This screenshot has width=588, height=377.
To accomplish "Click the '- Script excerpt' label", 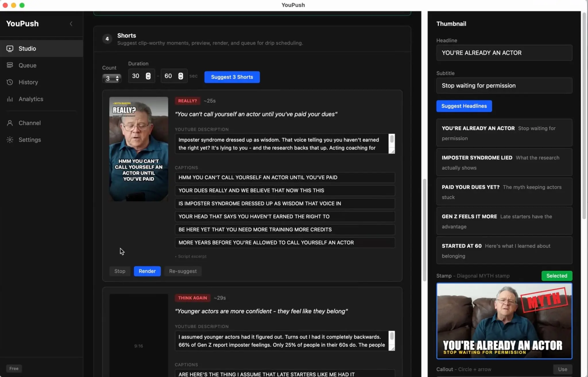I will tap(191, 256).
